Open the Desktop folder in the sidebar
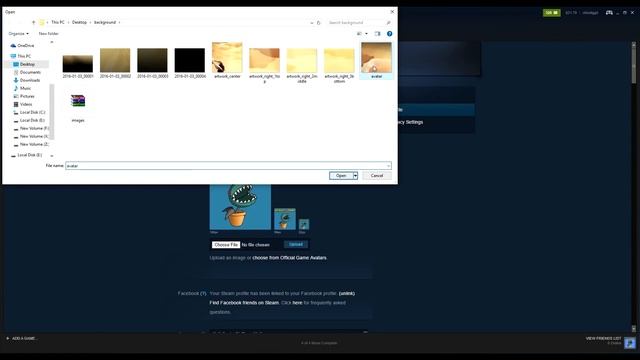The width and height of the screenshot is (640, 360). click(x=27, y=64)
